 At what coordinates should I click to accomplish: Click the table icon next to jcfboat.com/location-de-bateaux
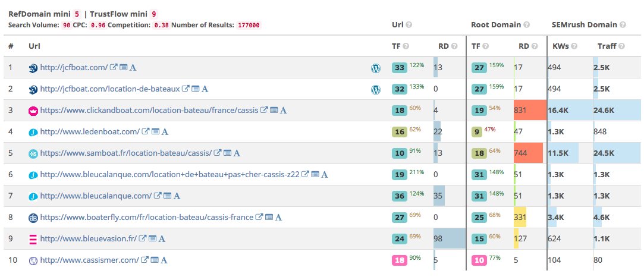(196, 89)
